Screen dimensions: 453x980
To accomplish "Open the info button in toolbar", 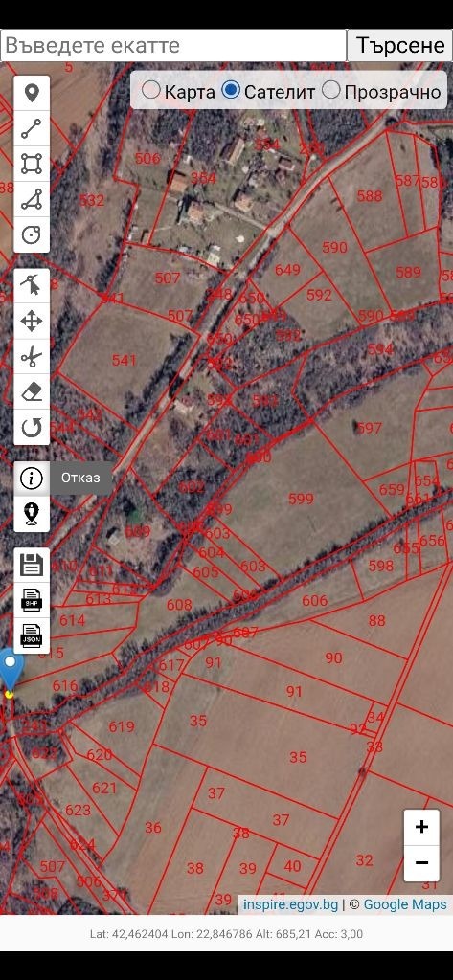I will point(32,479).
